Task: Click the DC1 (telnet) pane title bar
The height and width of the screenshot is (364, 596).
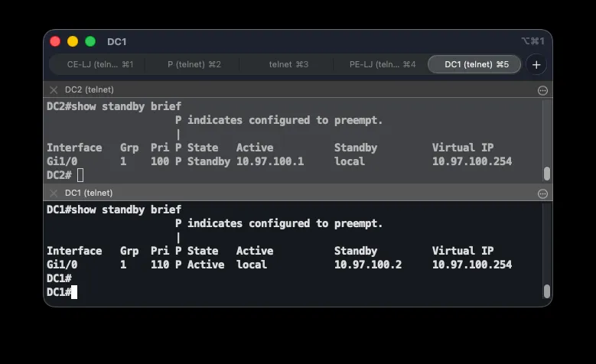Action: (298, 193)
